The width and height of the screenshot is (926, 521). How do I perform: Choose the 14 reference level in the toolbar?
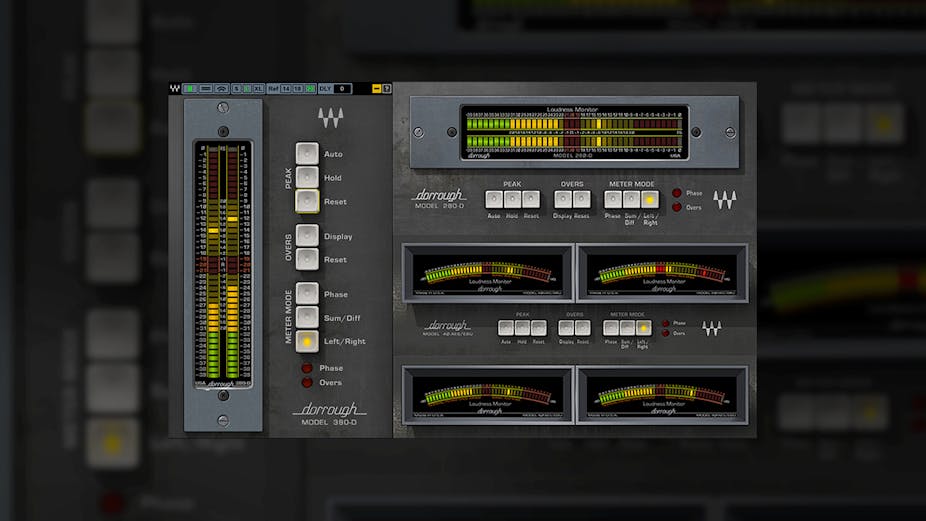pyautogui.click(x=285, y=89)
